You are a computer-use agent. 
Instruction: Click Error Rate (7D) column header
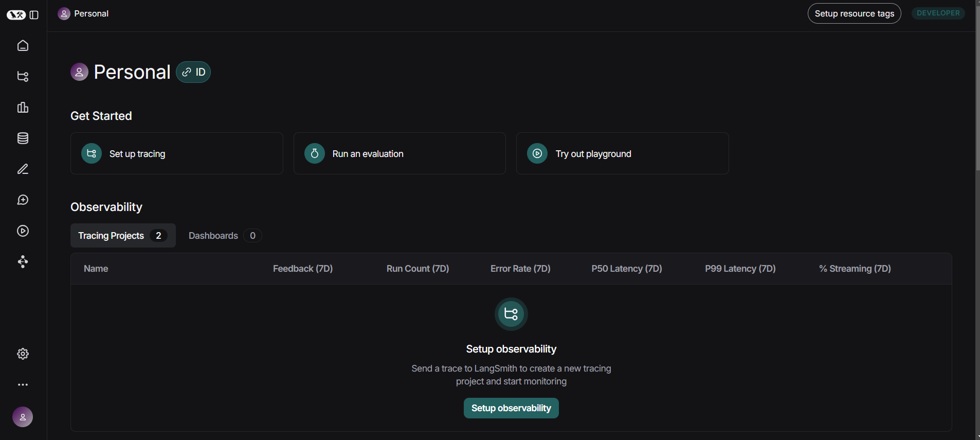coord(520,269)
